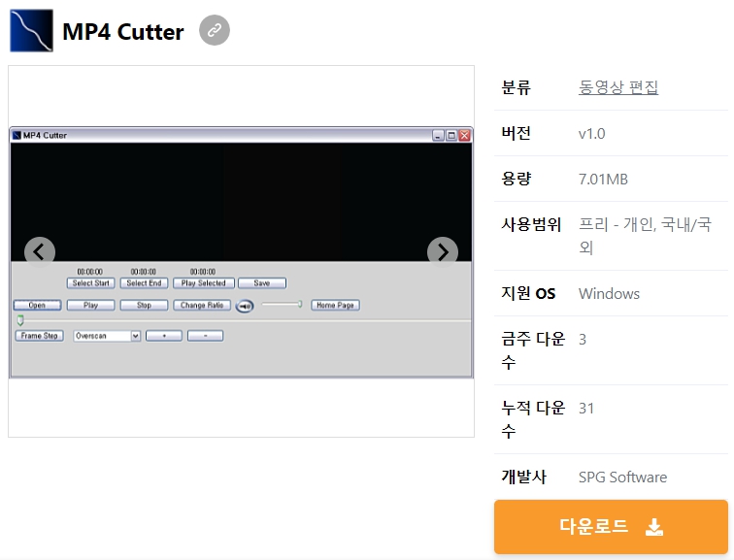734x560 pixels.
Task: Click the Home Page button
Action: [335, 305]
